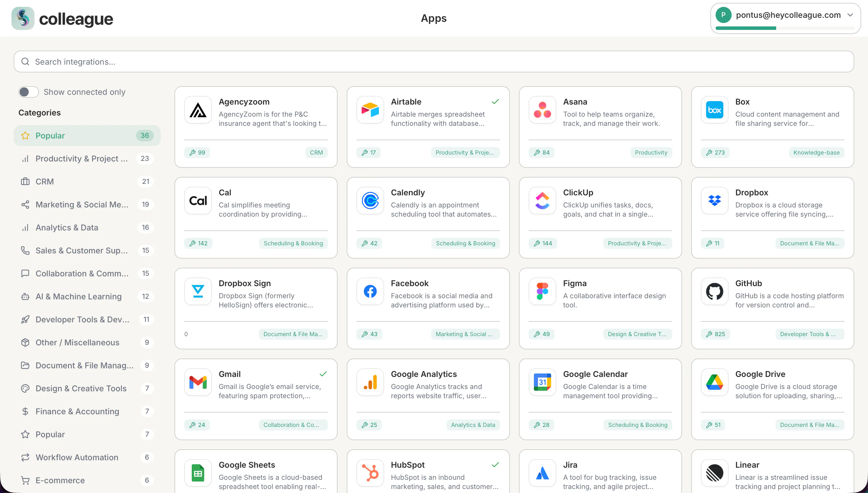Select Workflow Automation category
The height and width of the screenshot is (493, 868).
pyautogui.click(x=87, y=457)
